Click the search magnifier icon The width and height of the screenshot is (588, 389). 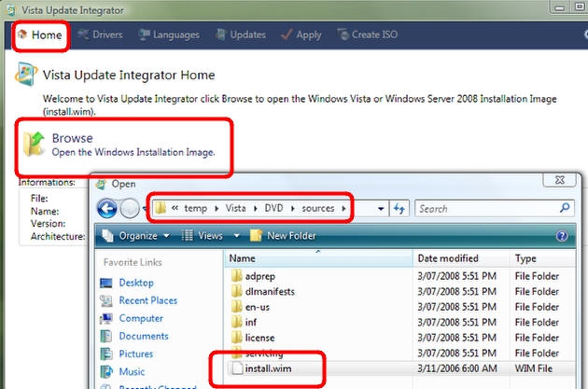point(565,208)
